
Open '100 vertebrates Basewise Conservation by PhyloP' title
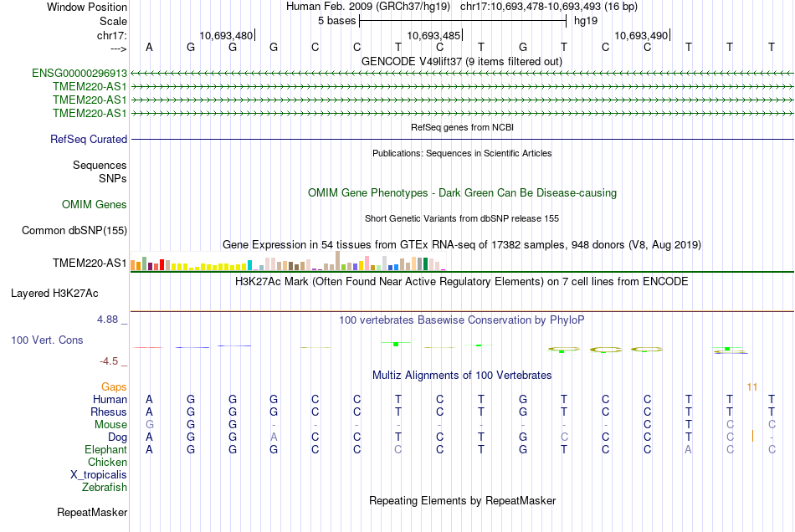[462, 320]
